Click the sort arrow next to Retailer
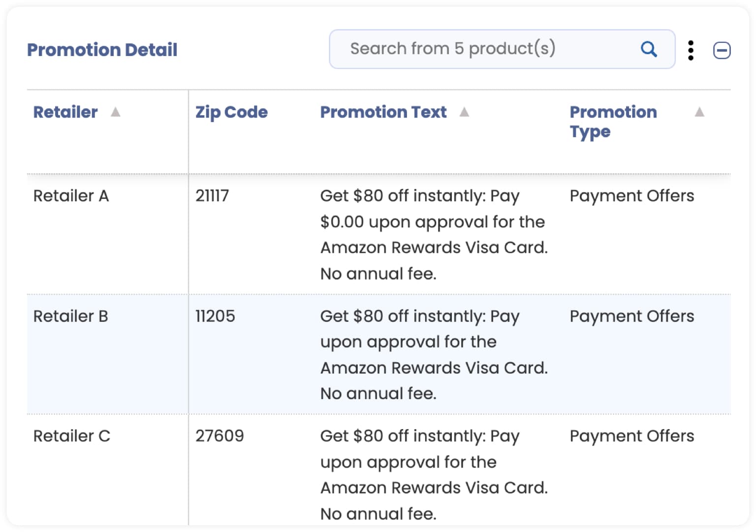 pos(116,112)
